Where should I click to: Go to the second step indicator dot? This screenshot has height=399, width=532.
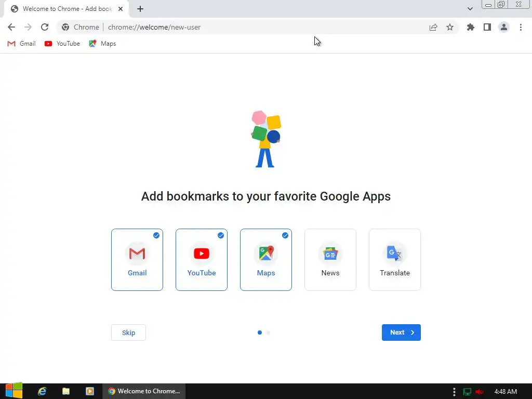click(x=269, y=332)
